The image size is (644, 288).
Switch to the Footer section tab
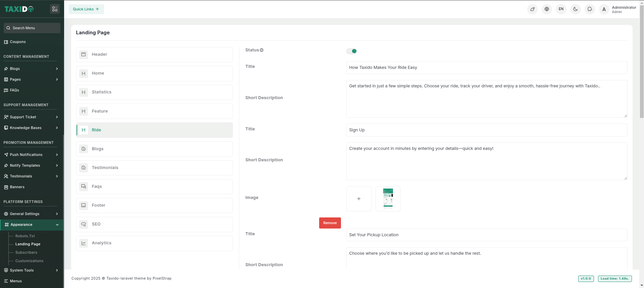pos(154,205)
